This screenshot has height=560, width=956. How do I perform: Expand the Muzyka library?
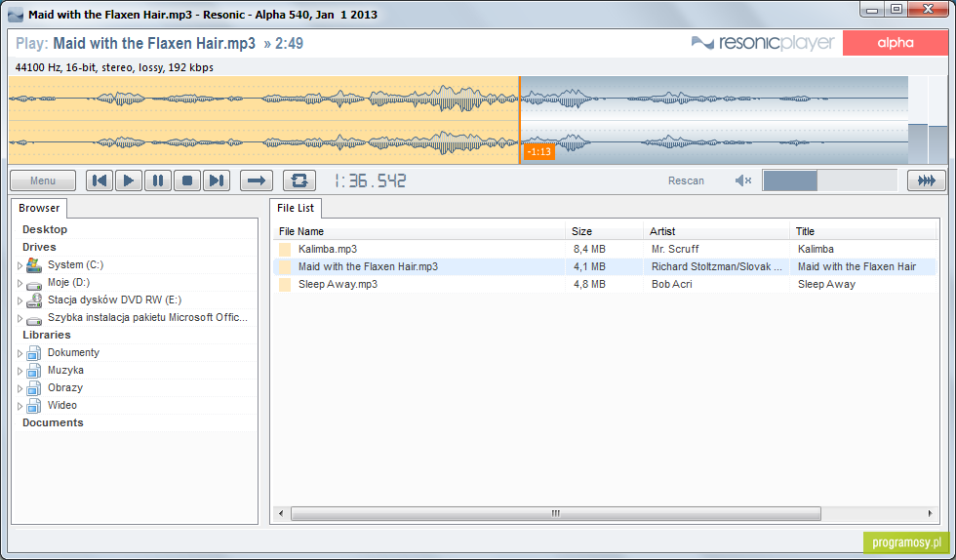[20, 371]
